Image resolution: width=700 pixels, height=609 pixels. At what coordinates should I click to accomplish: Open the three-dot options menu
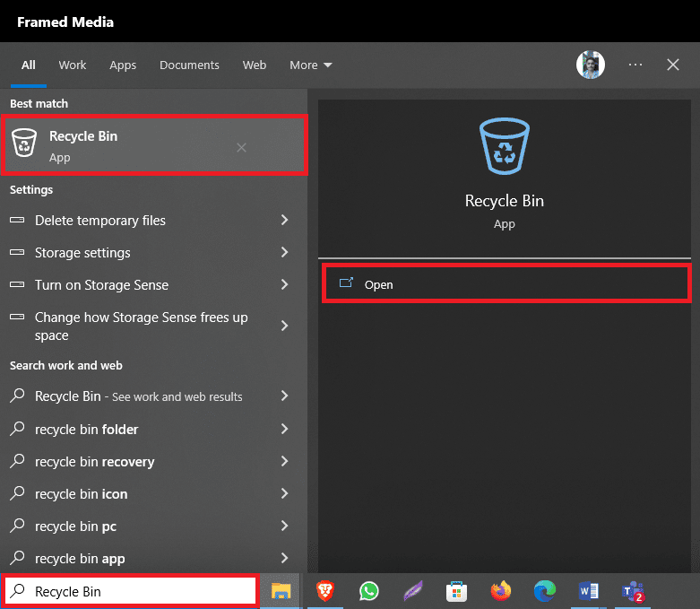click(x=635, y=65)
